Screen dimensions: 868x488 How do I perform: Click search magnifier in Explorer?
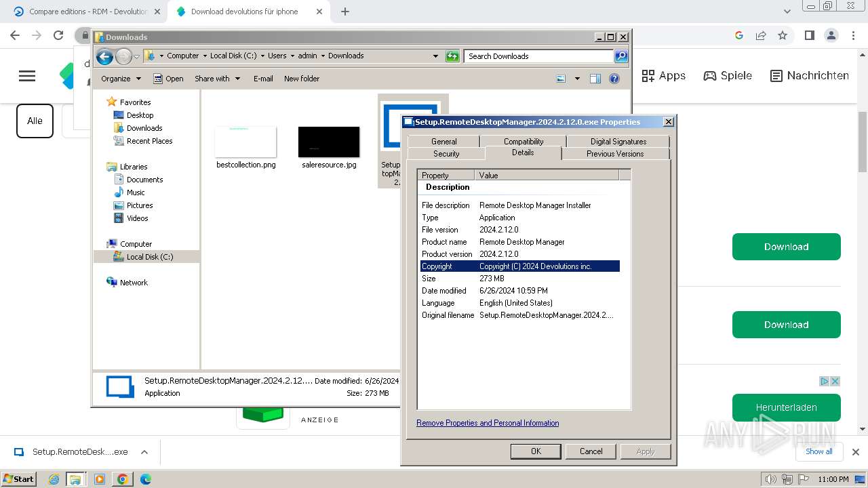[x=620, y=56]
